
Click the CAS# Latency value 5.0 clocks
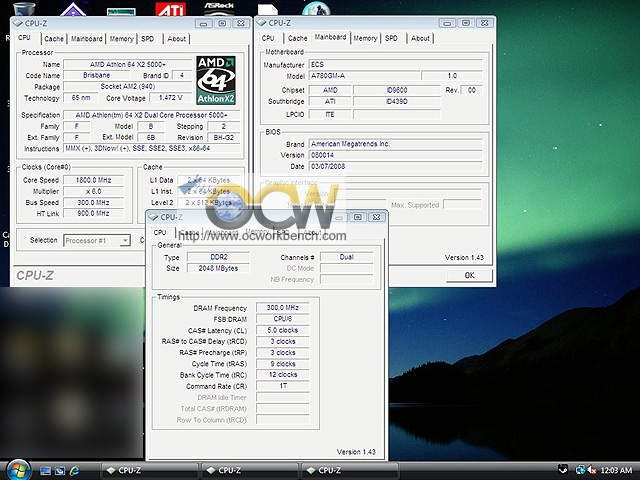click(282, 330)
